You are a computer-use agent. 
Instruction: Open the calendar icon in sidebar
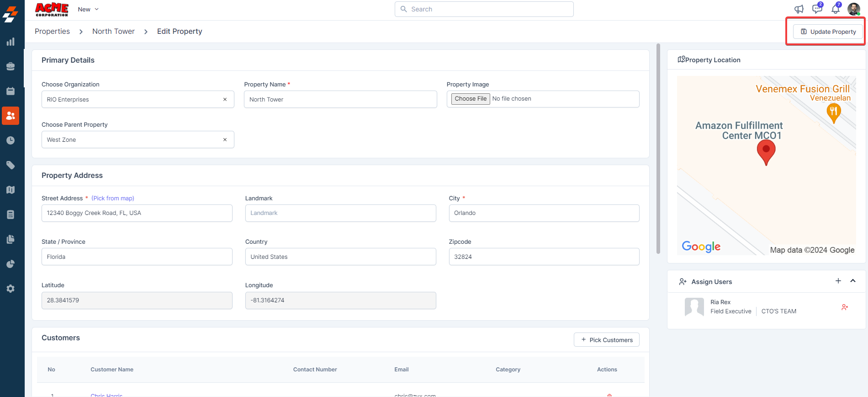click(x=11, y=91)
